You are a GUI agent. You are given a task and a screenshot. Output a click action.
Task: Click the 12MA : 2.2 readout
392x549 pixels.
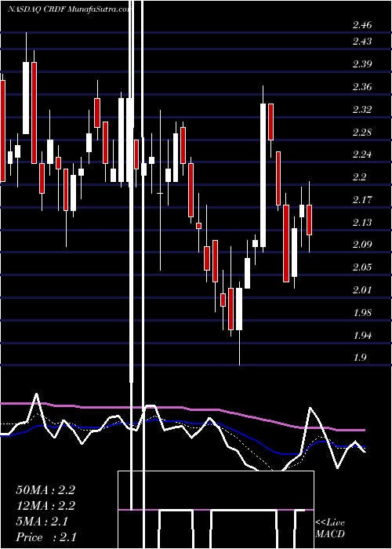tap(45, 506)
